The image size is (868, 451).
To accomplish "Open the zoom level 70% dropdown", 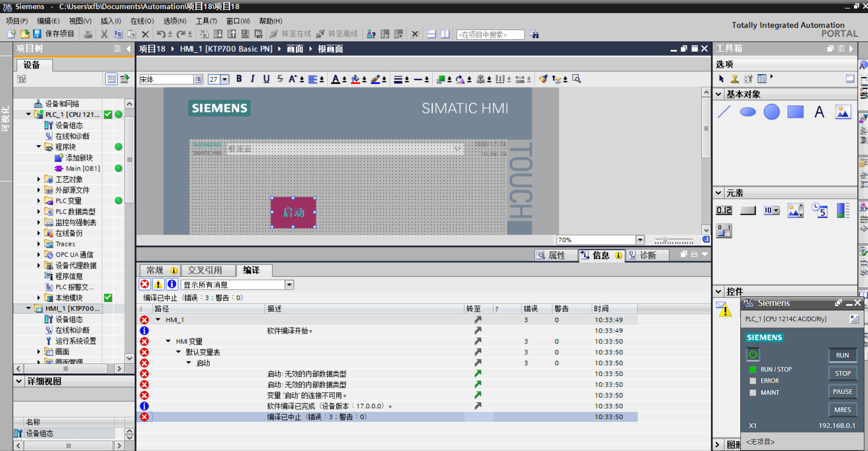I will click(x=640, y=240).
